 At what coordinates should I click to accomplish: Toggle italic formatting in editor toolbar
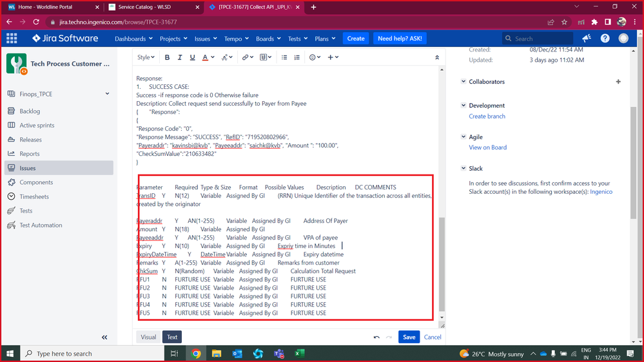[x=179, y=57]
